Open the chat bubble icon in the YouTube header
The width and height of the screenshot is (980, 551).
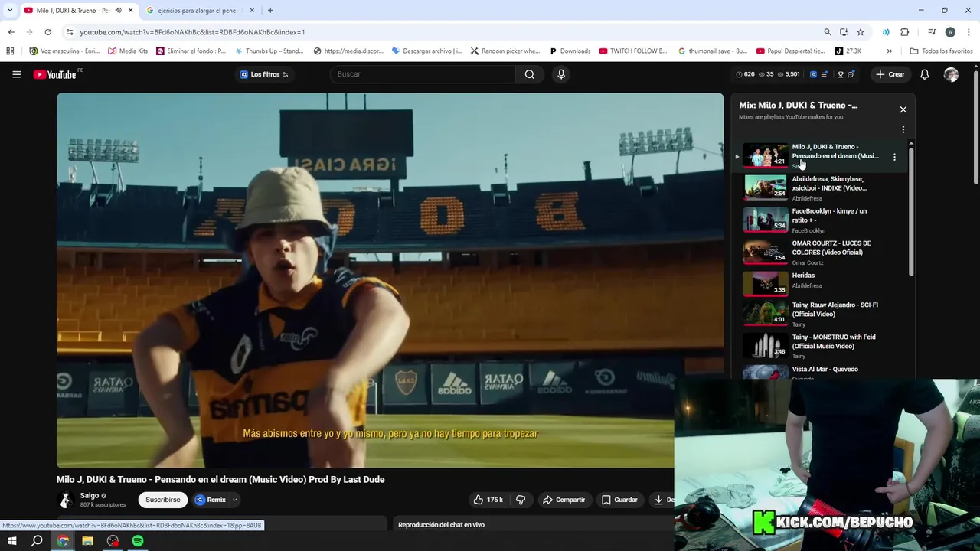coord(851,74)
